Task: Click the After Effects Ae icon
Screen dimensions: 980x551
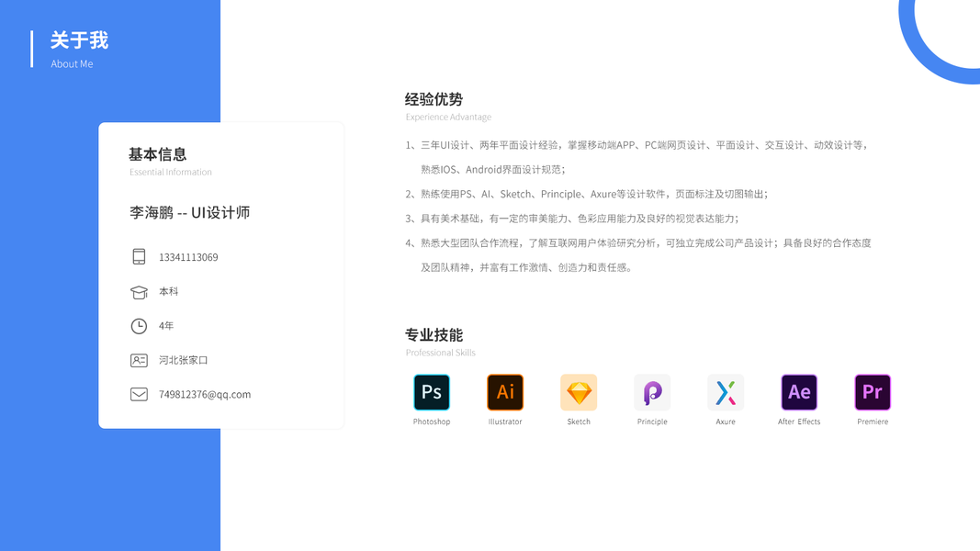Action: click(x=799, y=392)
